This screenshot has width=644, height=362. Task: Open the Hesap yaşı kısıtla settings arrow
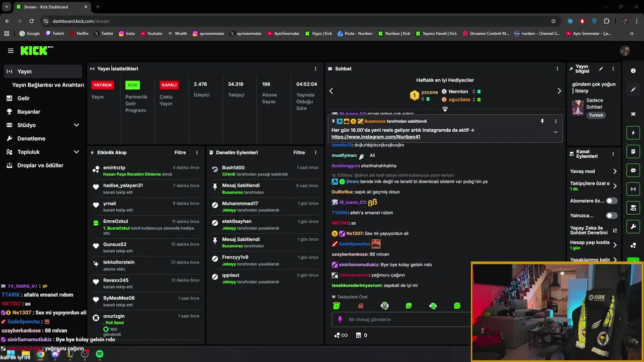pyautogui.click(x=614, y=245)
